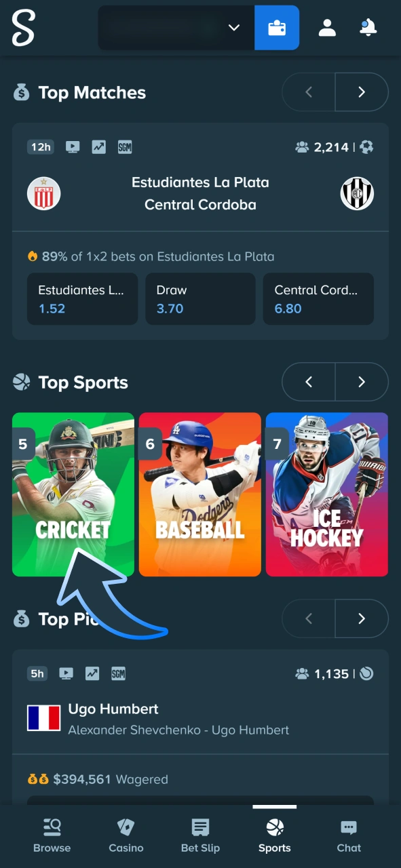Click the tennis ball icon next to 1,135 viewers
The height and width of the screenshot is (868, 401).
(366, 673)
